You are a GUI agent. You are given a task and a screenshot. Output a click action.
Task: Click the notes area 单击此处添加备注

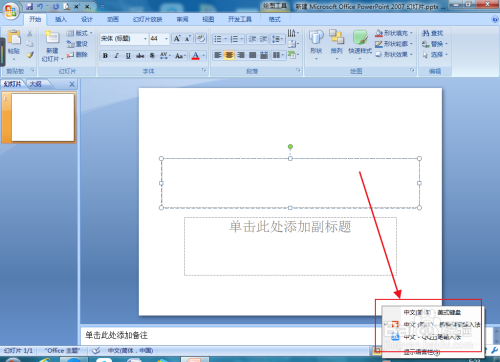[x=116, y=335]
